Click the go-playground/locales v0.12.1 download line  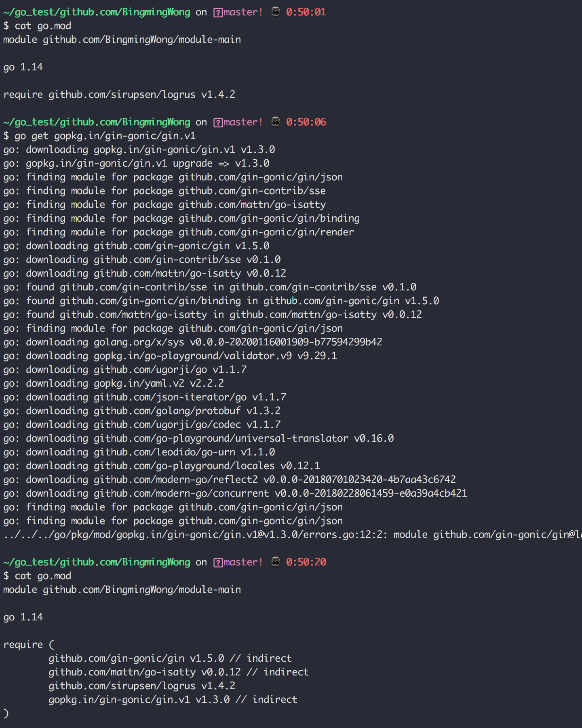162,466
